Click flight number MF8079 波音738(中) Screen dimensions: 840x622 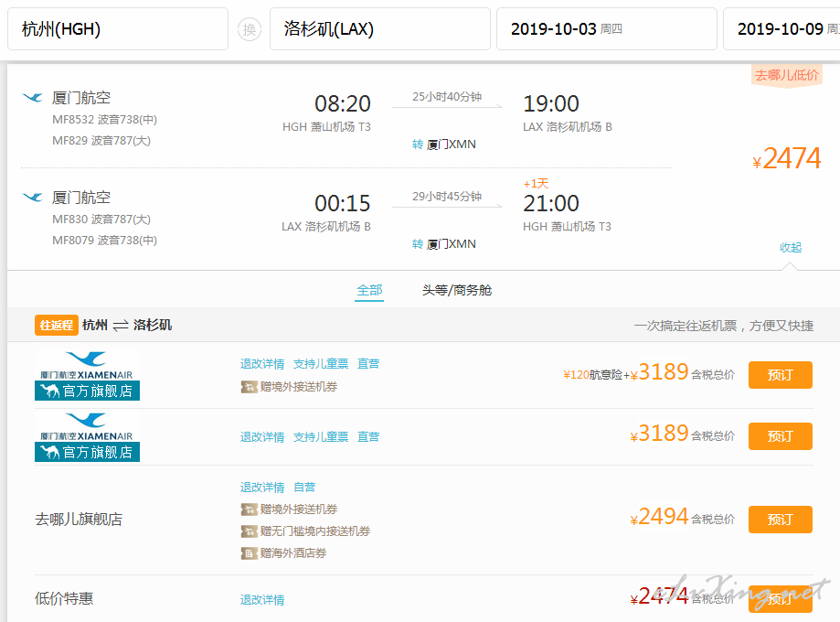104,241
